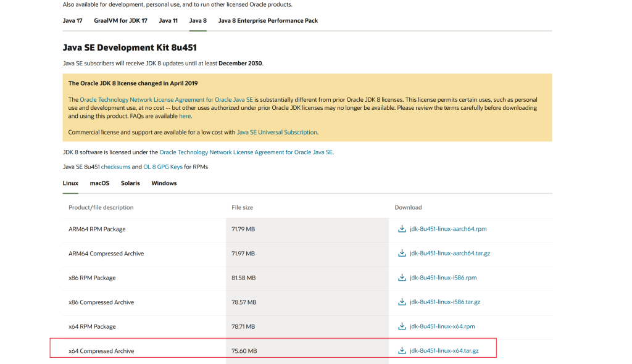632x364 pixels.
Task: Click the '71.97 MB' file size
Action: click(x=243, y=254)
